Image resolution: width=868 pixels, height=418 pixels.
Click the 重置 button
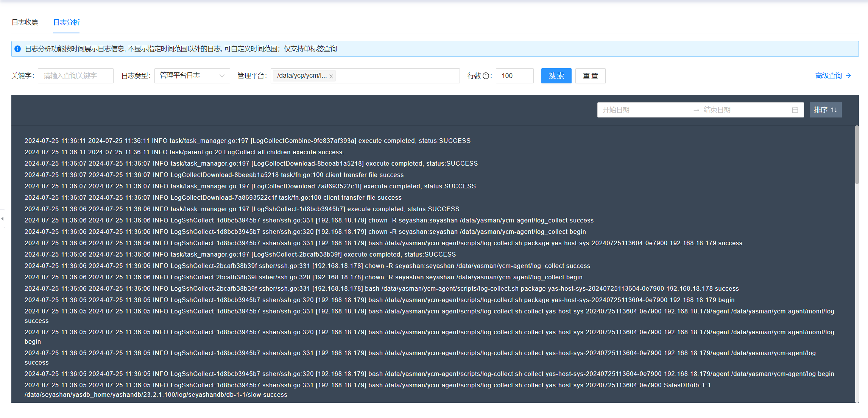tap(590, 76)
